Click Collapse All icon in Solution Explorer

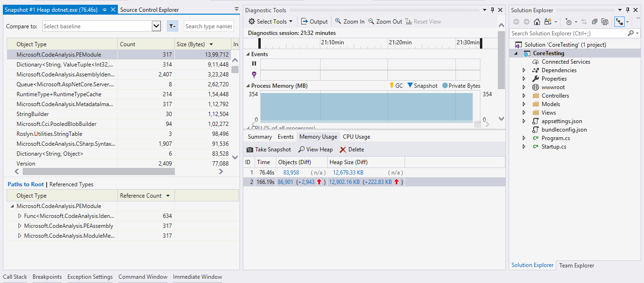click(594, 22)
